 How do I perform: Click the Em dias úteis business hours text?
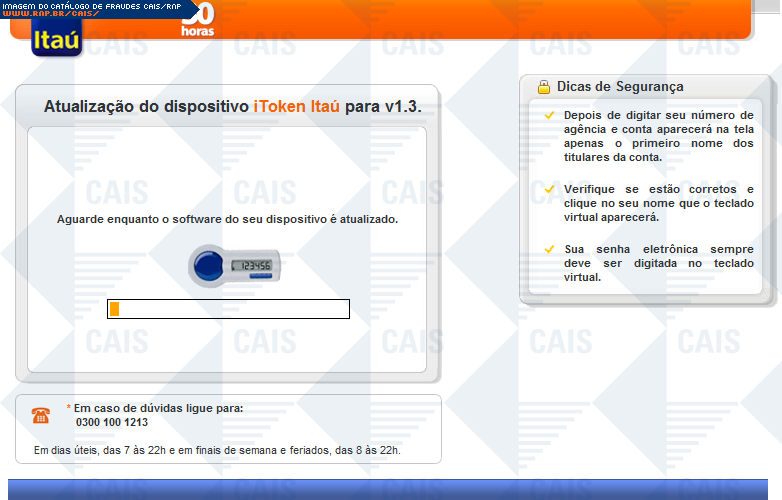coord(217,451)
